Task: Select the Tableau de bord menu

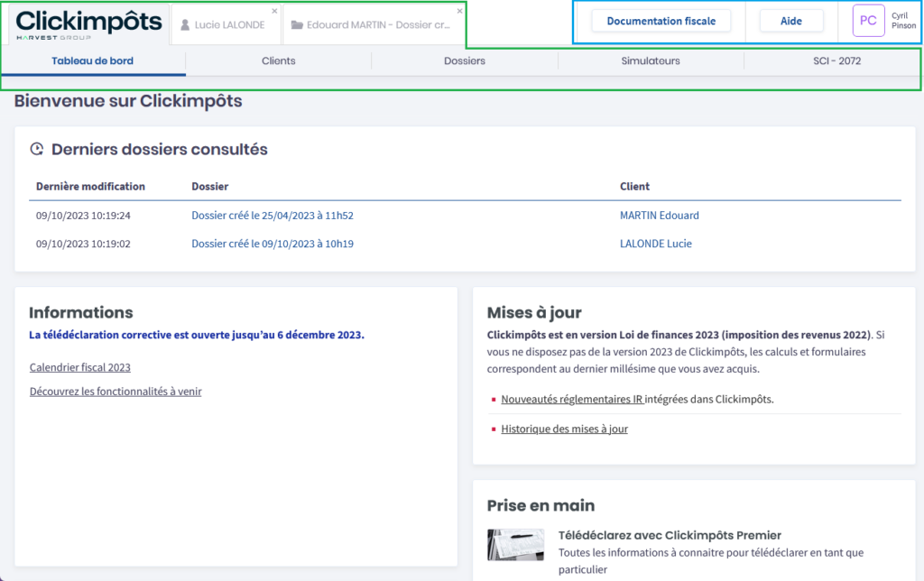Action: pos(93,61)
